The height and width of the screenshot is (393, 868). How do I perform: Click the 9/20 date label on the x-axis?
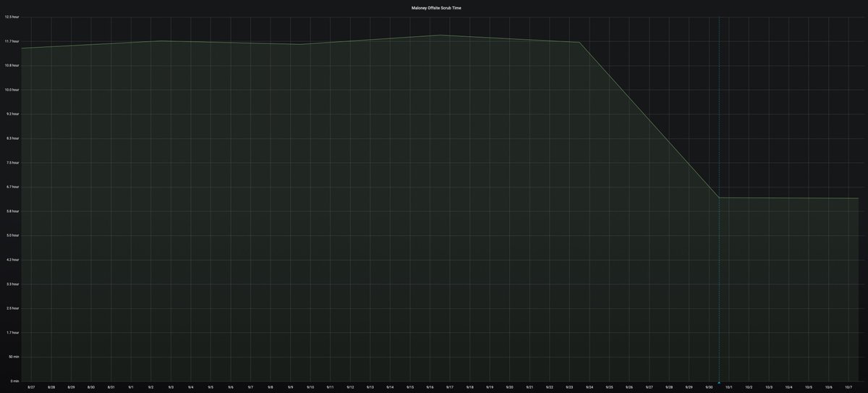coord(510,388)
